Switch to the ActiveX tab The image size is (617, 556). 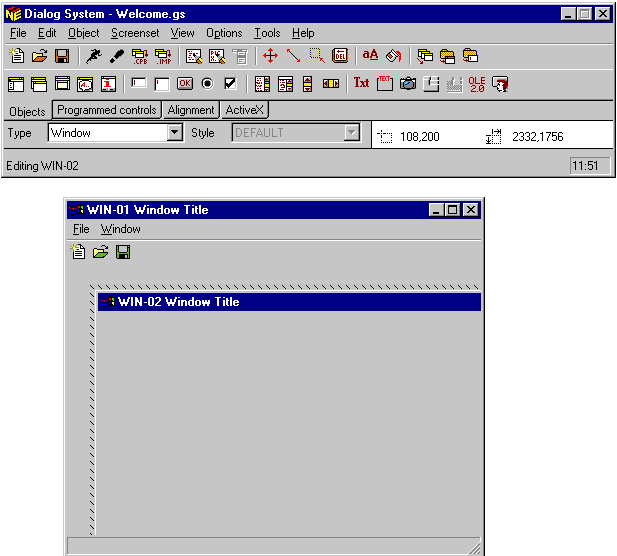coord(244,110)
